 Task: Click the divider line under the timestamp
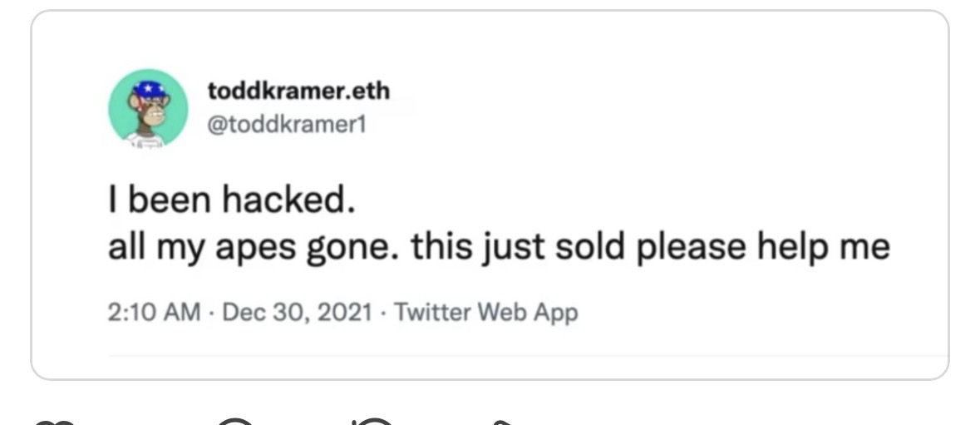click(x=499, y=354)
